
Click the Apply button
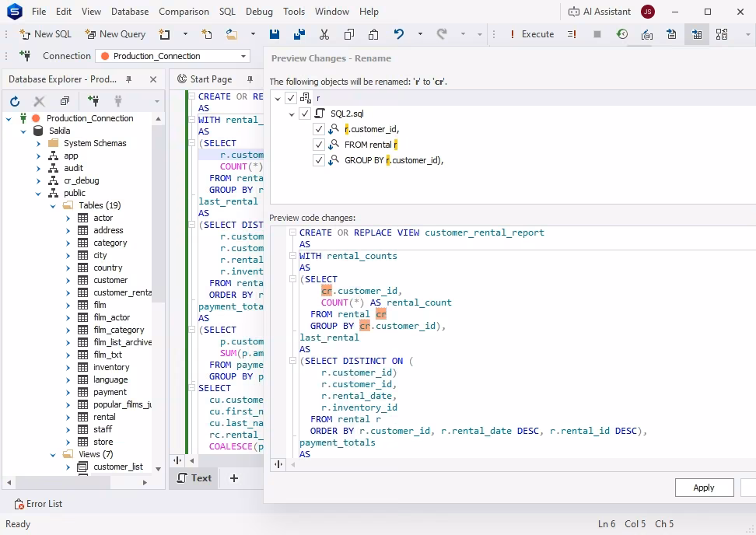704,488
